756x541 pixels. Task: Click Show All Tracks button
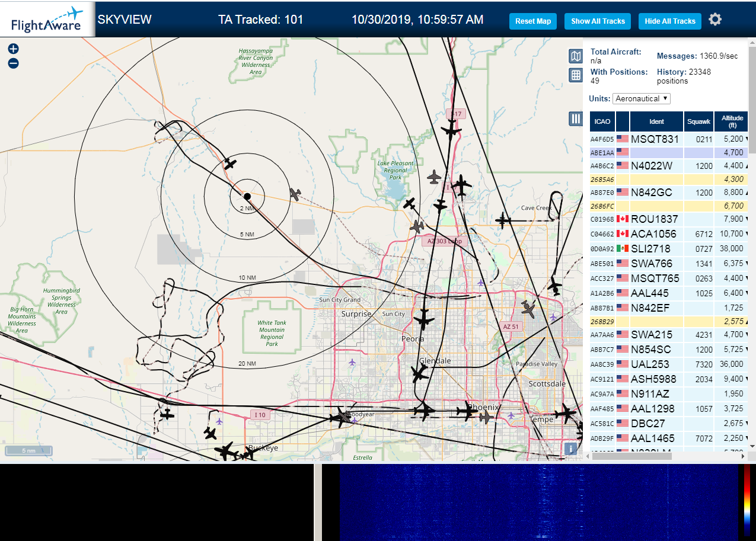598,21
